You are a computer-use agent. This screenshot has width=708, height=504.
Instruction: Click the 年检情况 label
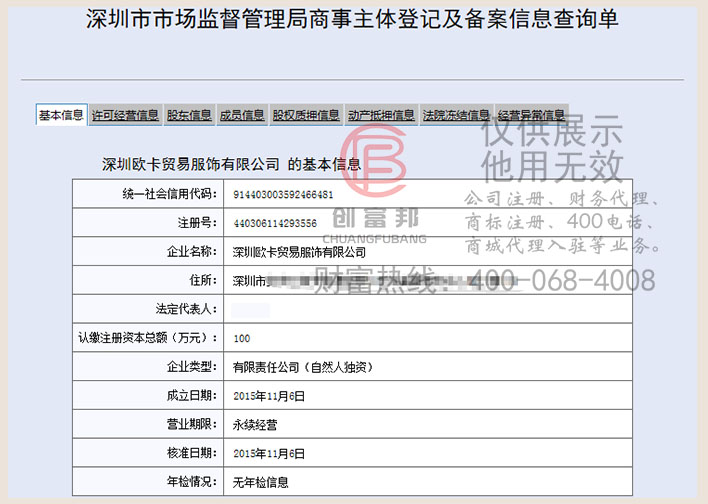tap(192, 481)
